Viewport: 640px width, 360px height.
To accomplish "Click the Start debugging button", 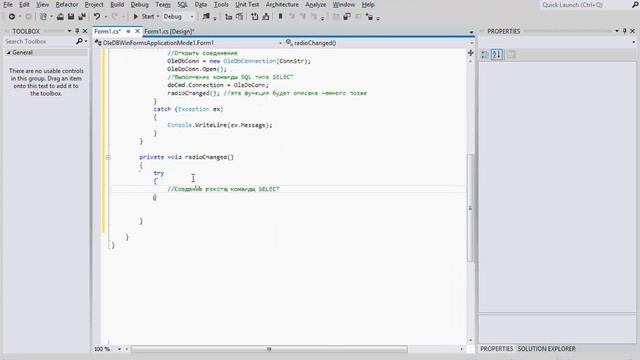I will click(x=144, y=17).
